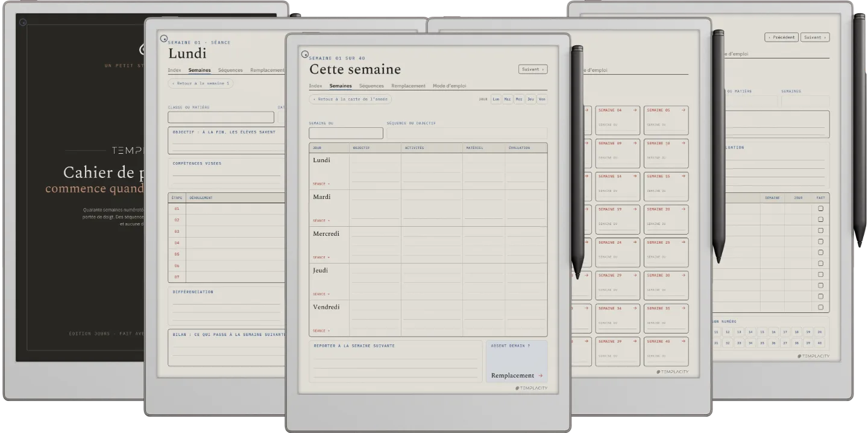
Task: Open the Semaine 09 card arrow
Action: click(635, 144)
